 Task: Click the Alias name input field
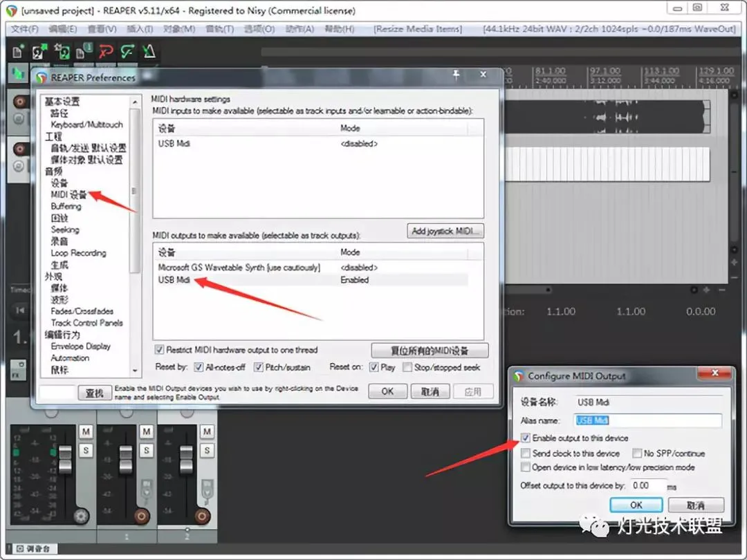point(648,420)
